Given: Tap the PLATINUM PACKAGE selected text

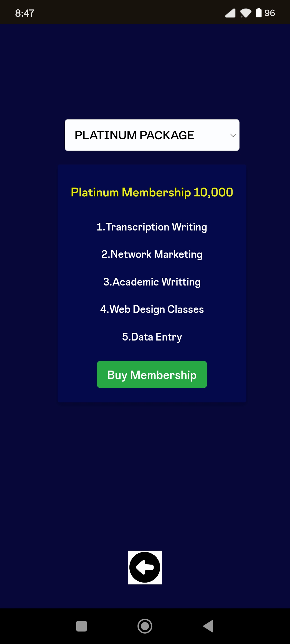Looking at the screenshot, I should point(134,135).
